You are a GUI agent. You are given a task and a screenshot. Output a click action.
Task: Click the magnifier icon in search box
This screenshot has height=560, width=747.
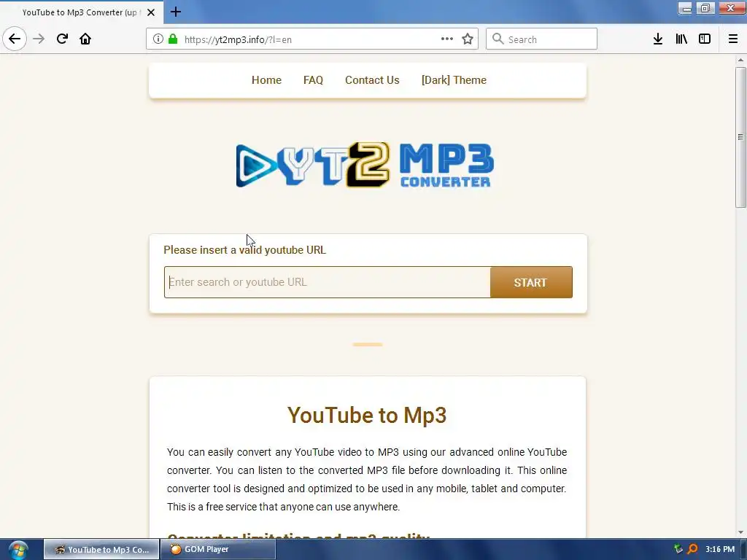point(498,39)
